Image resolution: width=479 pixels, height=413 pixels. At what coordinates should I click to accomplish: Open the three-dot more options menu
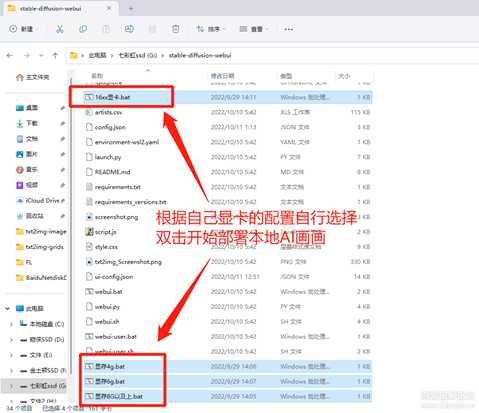point(289,29)
